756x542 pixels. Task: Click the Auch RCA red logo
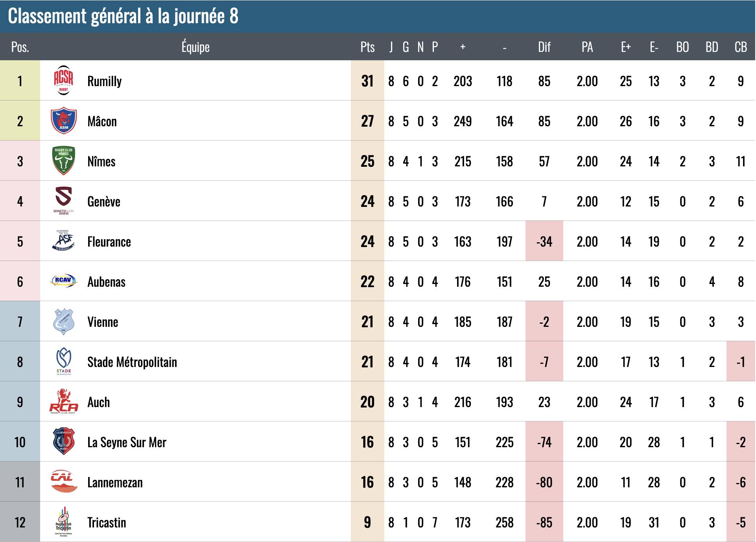(63, 402)
